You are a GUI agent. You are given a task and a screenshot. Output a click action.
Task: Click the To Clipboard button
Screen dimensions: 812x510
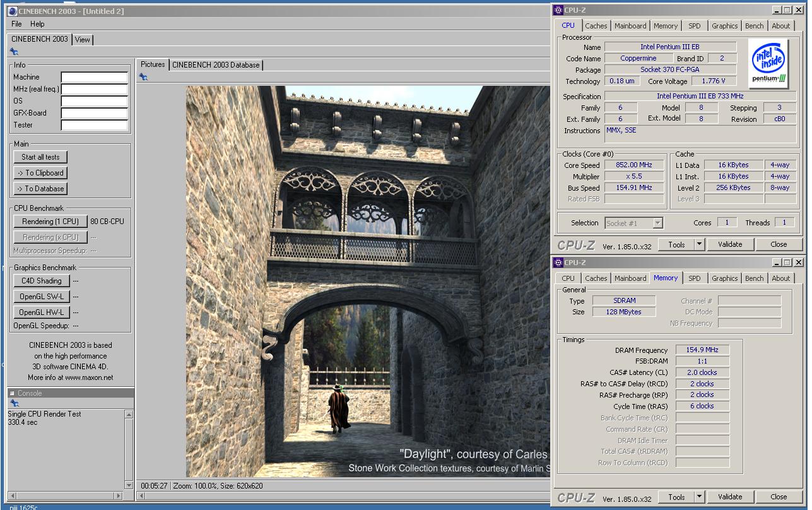point(40,173)
